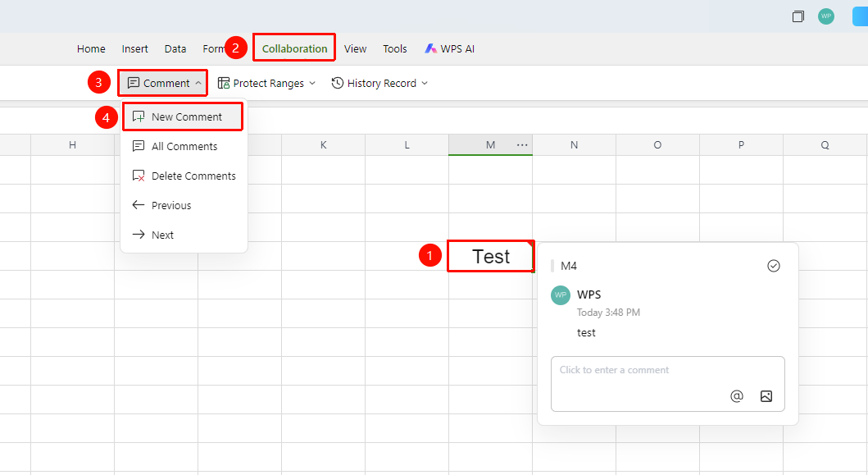Select column N header

(x=574, y=145)
